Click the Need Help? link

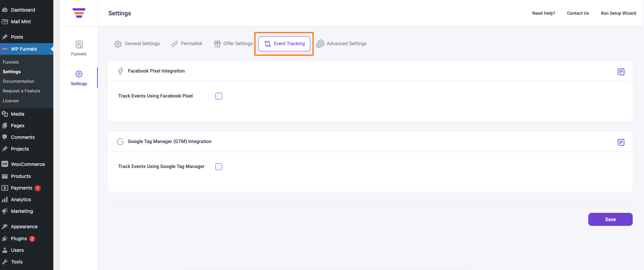tap(544, 13)
